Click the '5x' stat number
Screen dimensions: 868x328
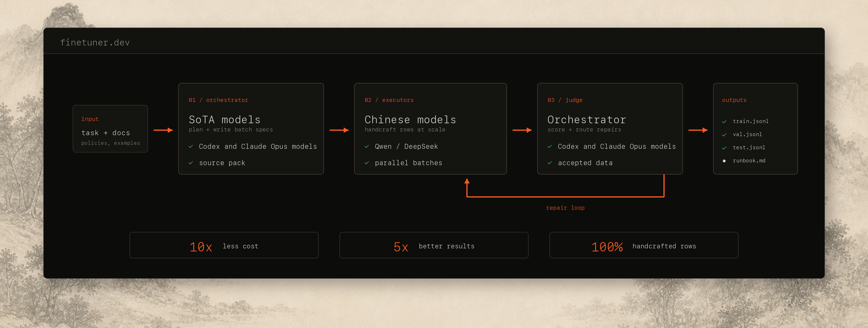click(401, 247)
